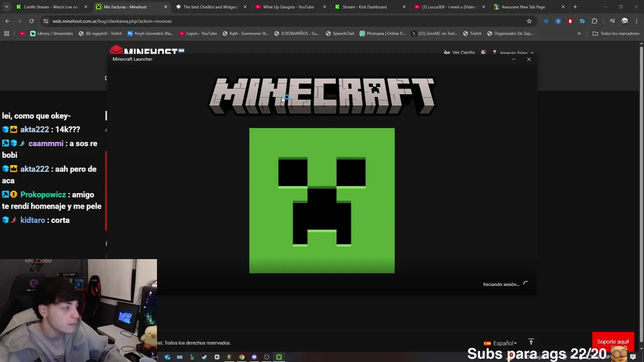The width and height of the screenshot is (644, 362).
Task: Open the Ignacio Trigo account dropdown
Action: pyautogui.click(x=514, y=53)
